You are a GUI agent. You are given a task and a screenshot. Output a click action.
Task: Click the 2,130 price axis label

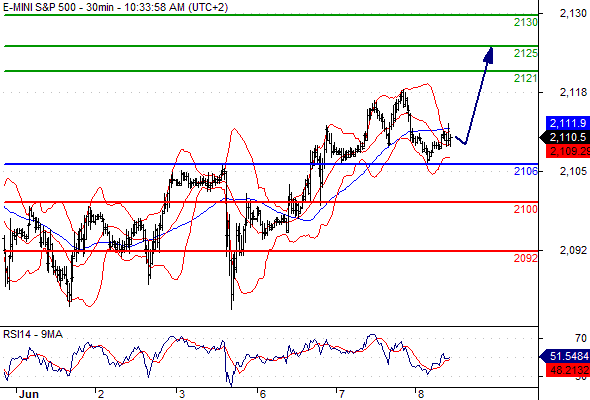pos(573,14)
